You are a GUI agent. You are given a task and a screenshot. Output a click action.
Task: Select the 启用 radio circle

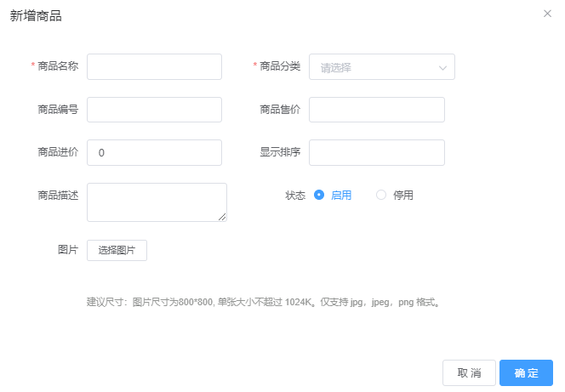point(319,195)
